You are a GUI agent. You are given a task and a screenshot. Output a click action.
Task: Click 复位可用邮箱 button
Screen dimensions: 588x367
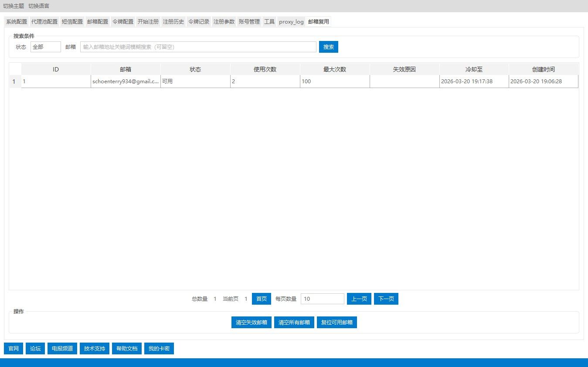(x=337, y=323)
